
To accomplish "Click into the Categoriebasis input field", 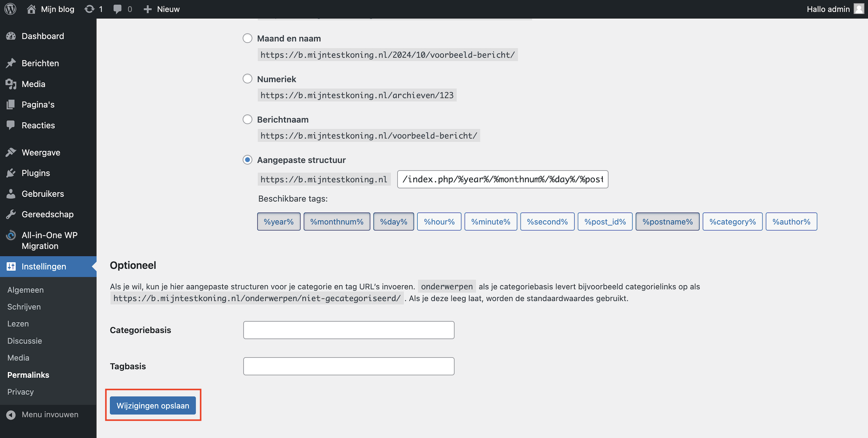I will tap(349, 330).
